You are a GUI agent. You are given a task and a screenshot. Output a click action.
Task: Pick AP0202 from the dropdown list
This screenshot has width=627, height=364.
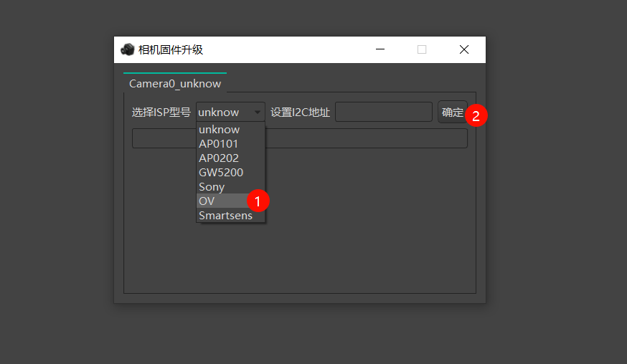coord(219,158)
